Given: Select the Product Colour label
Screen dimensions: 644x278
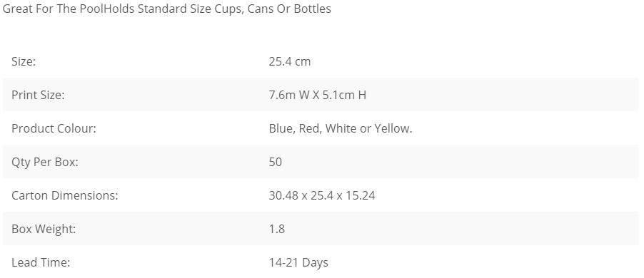Looking at the screenshot, I should 54,128.
